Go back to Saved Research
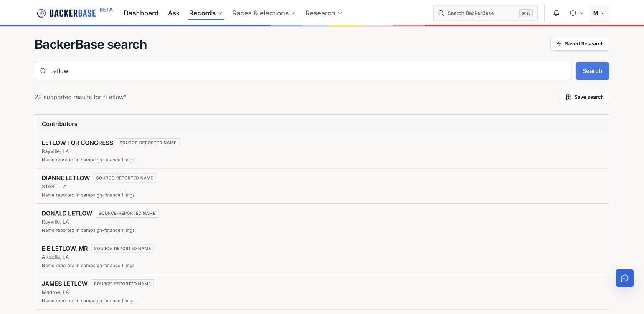 coord(580,44)
